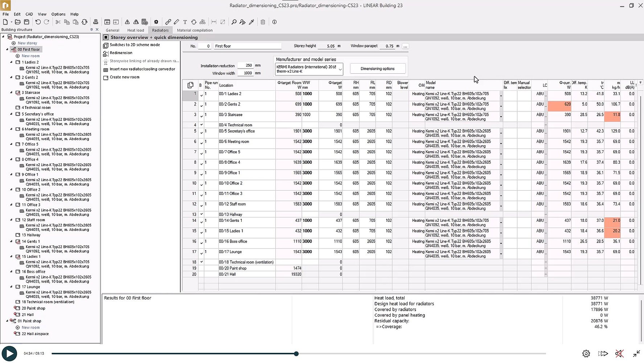Click the window parapet ellipsis button
Viewport: 644px width, 363px height.
coord(405,46)
